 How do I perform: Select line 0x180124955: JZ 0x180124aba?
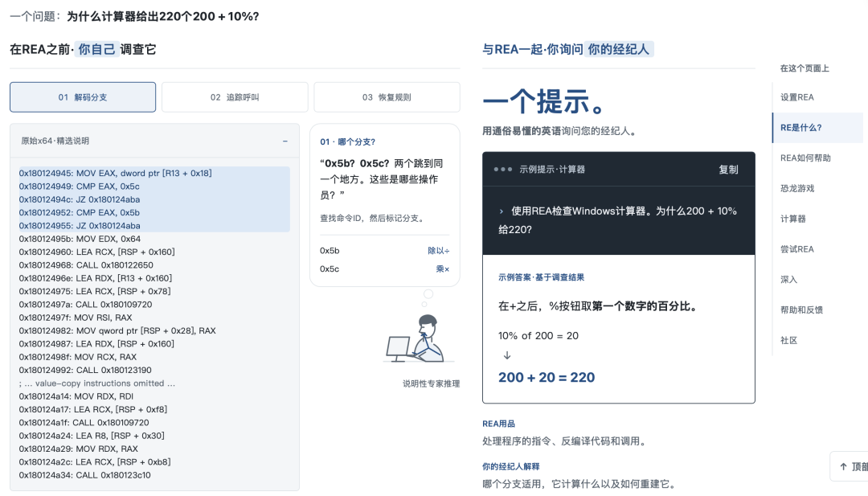(x=79, y=226)
